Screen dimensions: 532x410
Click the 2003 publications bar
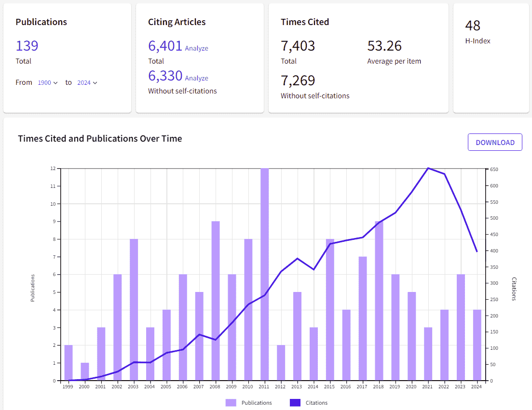pos(134,310)
